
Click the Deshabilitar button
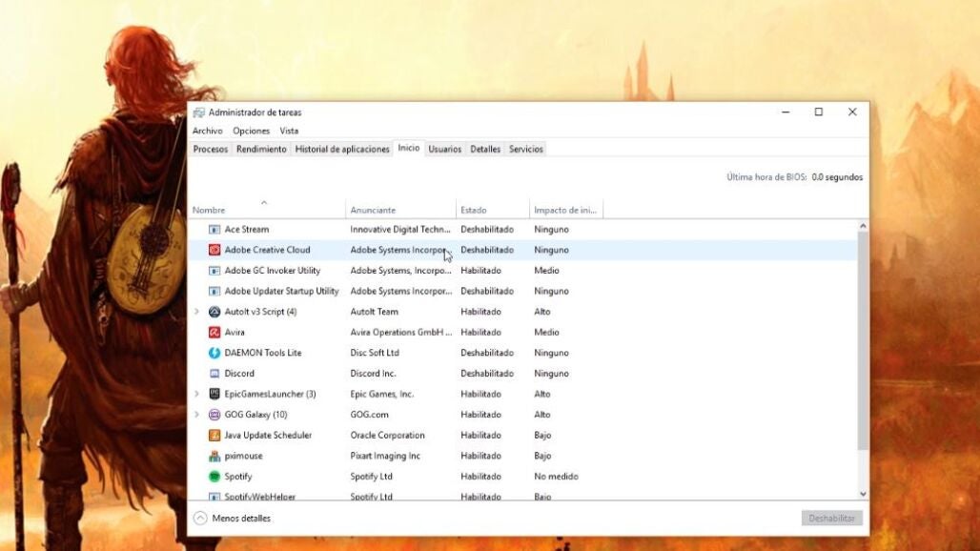832,518
